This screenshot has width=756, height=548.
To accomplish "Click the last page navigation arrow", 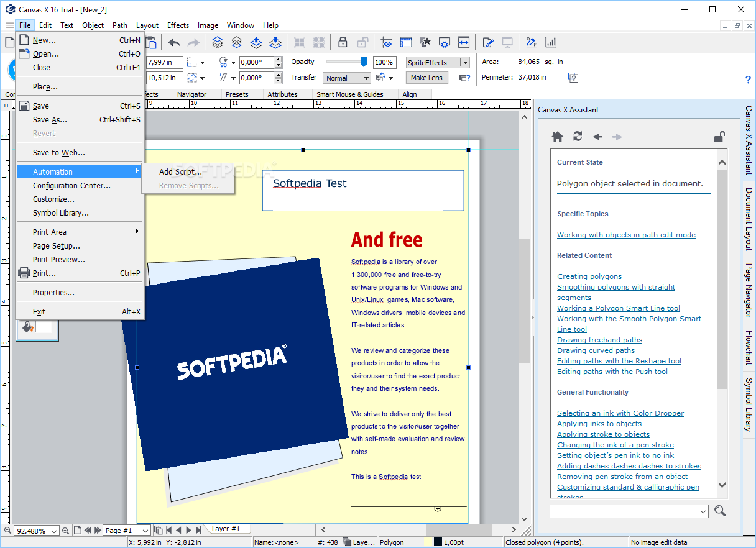I will click(x=199, y=530).
